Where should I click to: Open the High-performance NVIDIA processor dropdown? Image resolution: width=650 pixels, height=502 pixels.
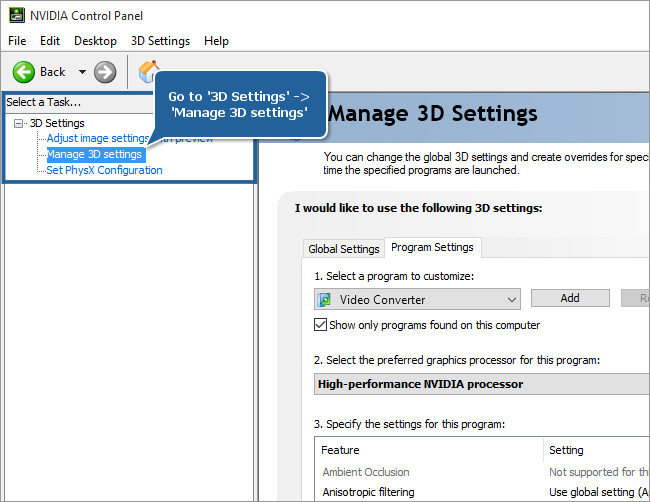click(x=482, y=384)
